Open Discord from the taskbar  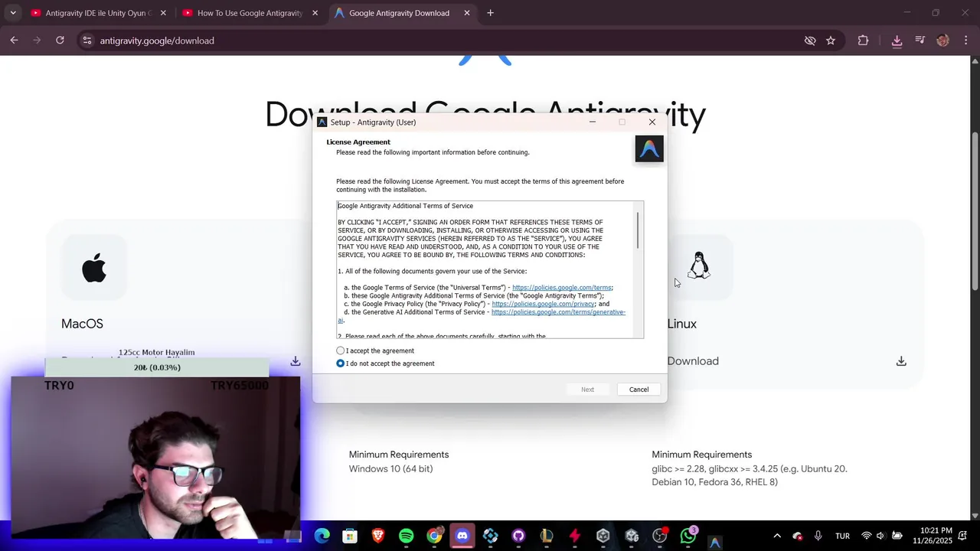tap(462, 536)
